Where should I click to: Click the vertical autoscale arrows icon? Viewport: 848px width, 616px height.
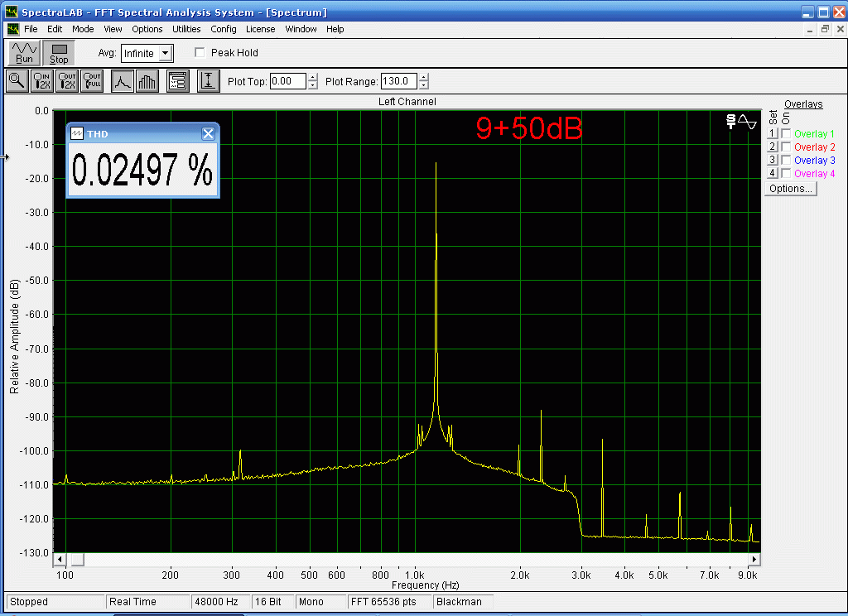(208, 81)
